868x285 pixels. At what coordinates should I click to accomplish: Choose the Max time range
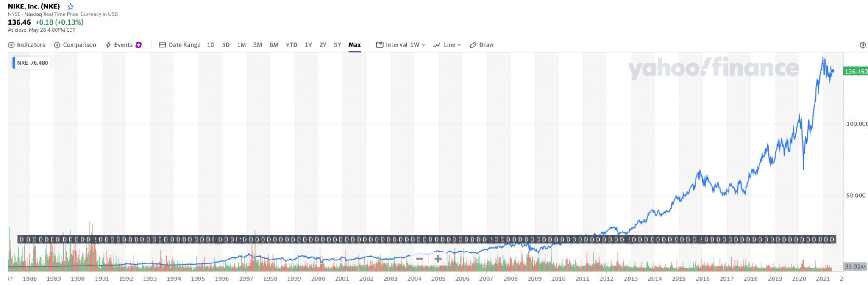coord(354,45)
